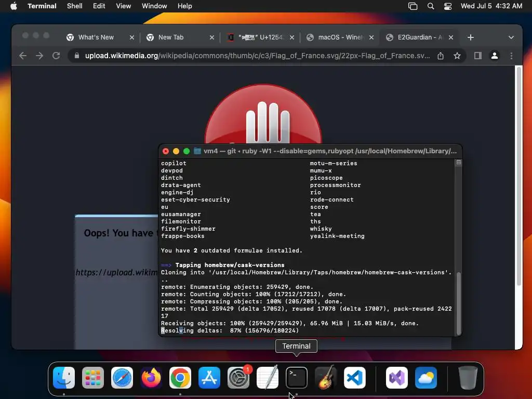Click 'firefly-shimmer' in Terminal list
The height and width of the screenshot is (399, 532).
188,229
